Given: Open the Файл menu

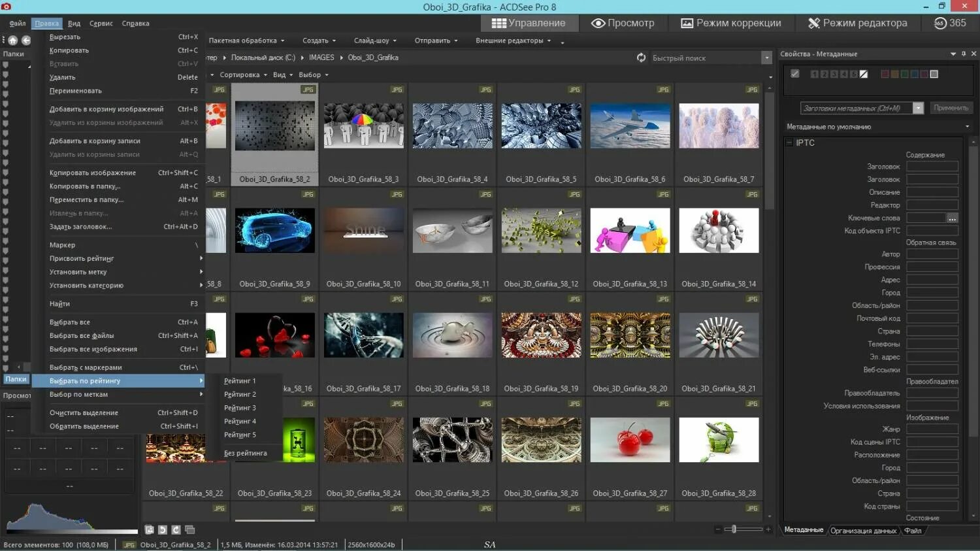Looking at the screenshot, I should pos(18,23).
